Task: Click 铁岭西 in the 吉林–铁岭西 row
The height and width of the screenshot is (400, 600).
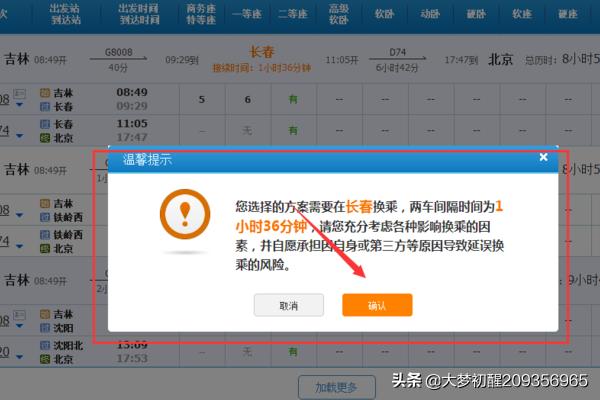Action: (68, 217)
